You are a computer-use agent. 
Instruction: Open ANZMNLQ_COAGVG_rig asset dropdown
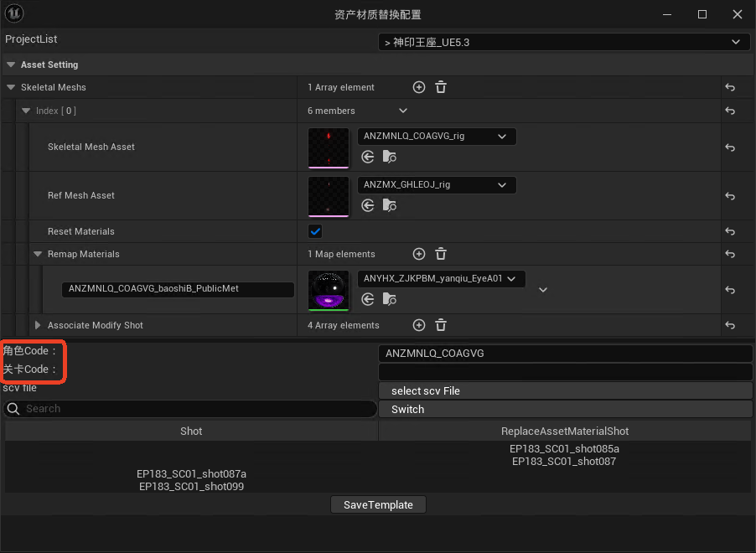click(x=436, y=137)
